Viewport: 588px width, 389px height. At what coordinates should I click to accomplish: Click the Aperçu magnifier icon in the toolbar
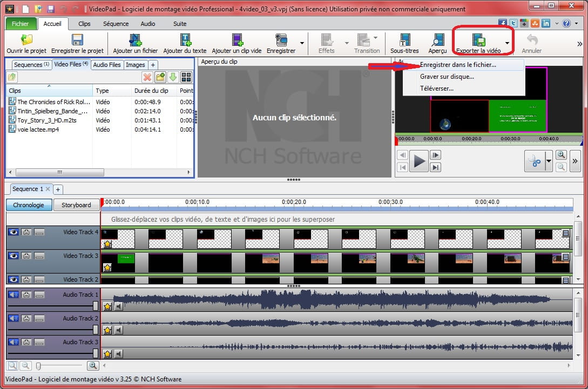pos(437,40)
